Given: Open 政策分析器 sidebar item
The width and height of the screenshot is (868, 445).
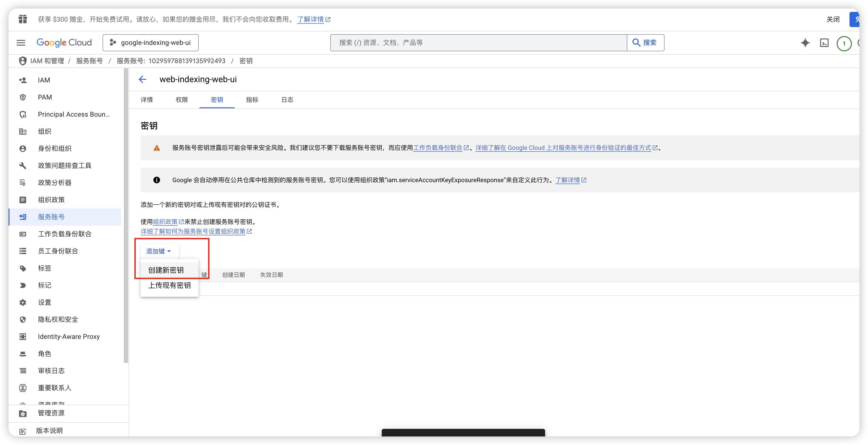Looking at the screenshot, I should pos(65,183).
